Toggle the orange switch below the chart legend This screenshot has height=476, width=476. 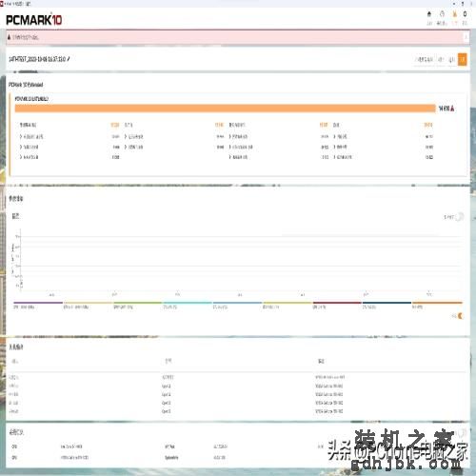pos(461,316)
